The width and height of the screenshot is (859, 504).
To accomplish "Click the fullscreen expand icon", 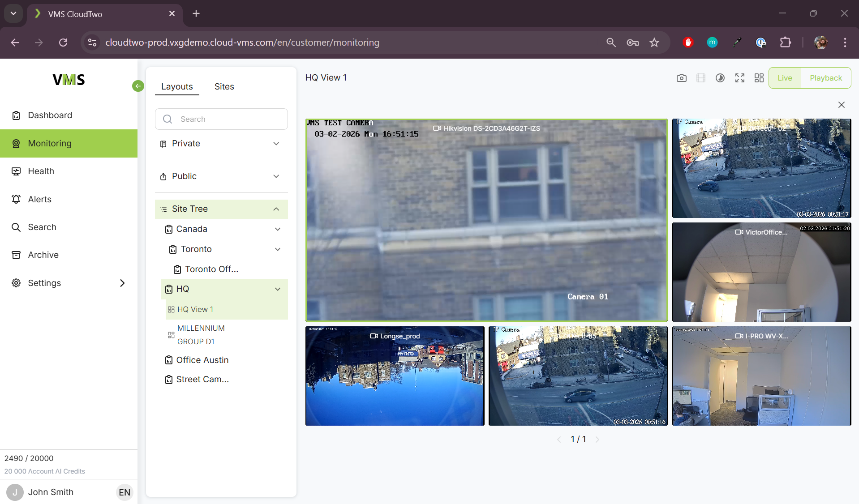I will [739, 78].
